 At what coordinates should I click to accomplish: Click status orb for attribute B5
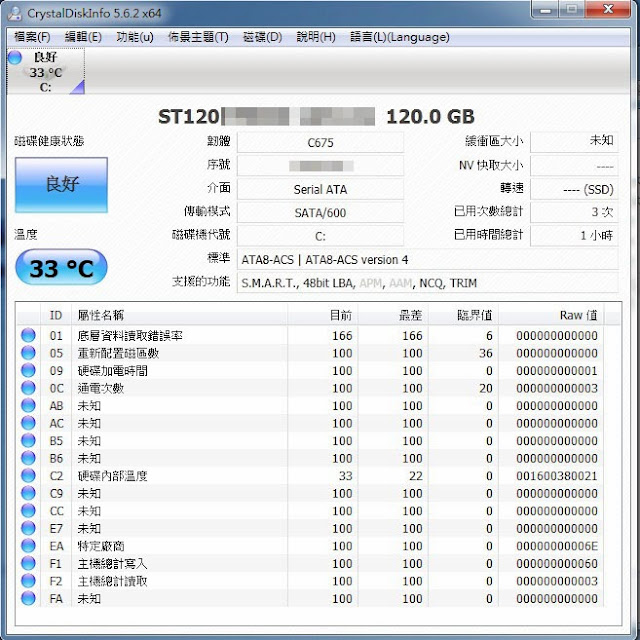(x=28, y=440)
